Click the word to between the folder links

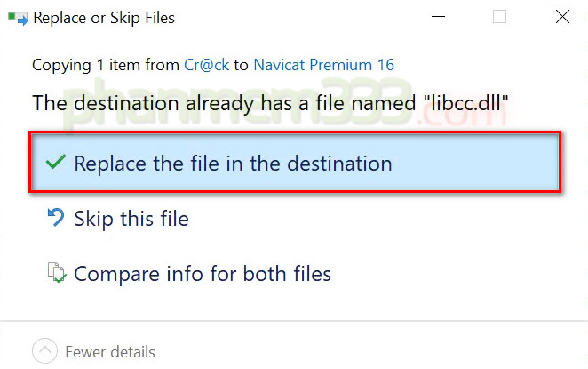pos(241,65)
